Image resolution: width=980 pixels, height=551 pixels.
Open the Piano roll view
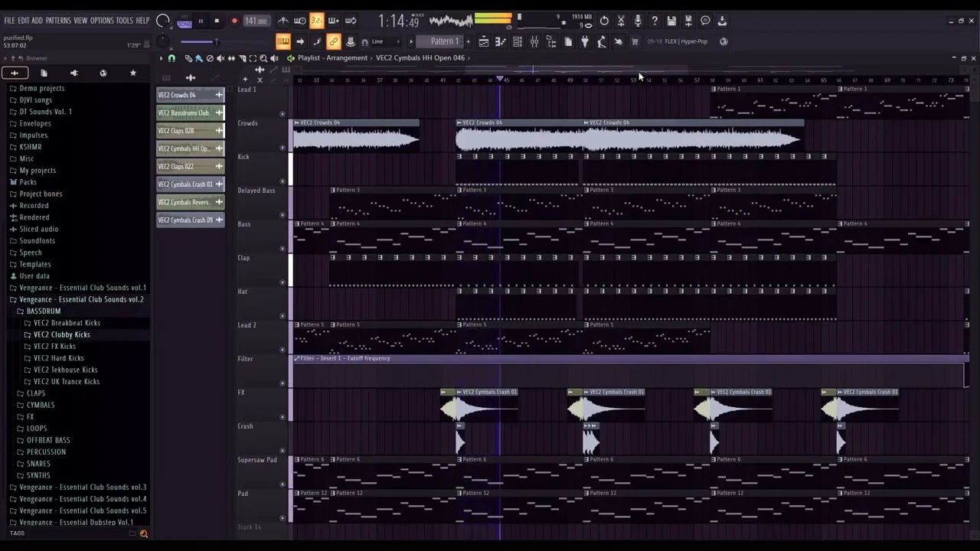[501, 41]
